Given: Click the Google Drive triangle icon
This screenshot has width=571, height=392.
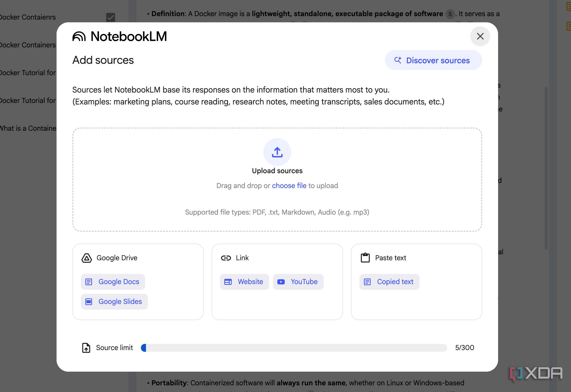Looking at the screenshot, I should coord(87,258).
